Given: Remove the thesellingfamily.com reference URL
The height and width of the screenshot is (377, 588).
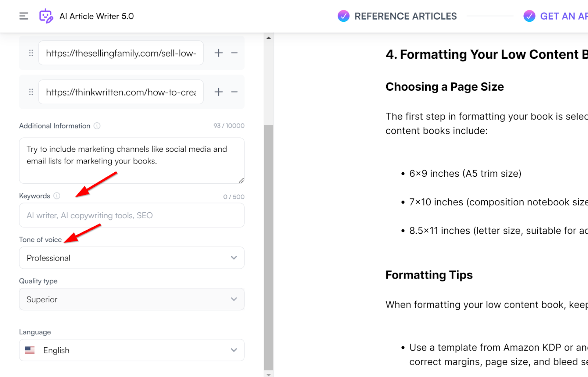Looking at the screenshot, I should [x=234, y=53].
